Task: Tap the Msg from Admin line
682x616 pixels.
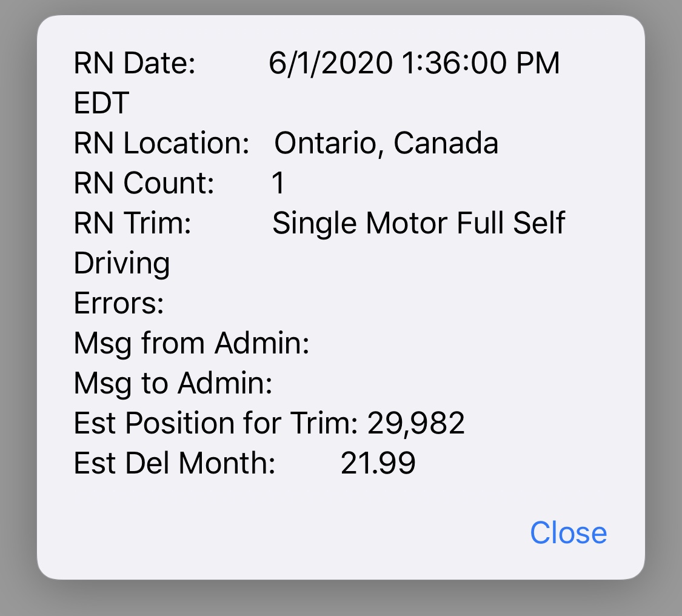Action: point(192,344)
